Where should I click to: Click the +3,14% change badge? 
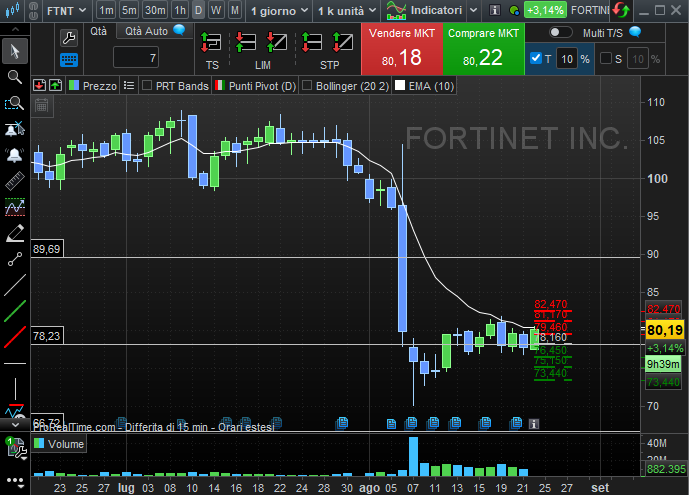[x=545, y=10]
